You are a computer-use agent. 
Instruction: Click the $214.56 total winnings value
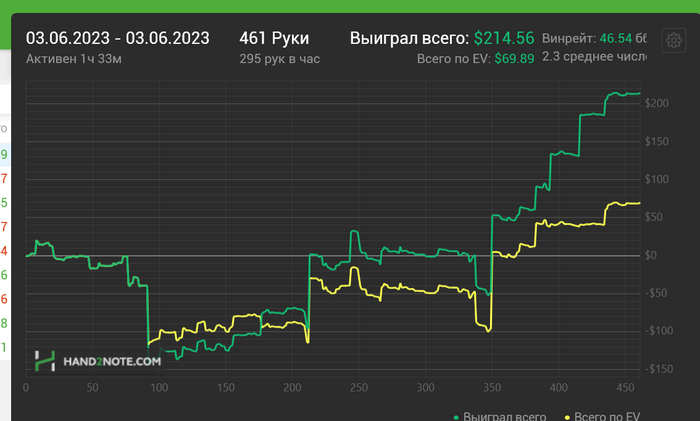(504, 38)
